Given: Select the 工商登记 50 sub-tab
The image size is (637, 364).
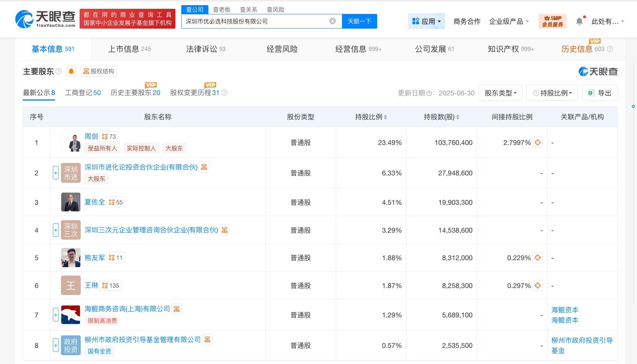Looking at the screenshot, I should click(83, 93).
